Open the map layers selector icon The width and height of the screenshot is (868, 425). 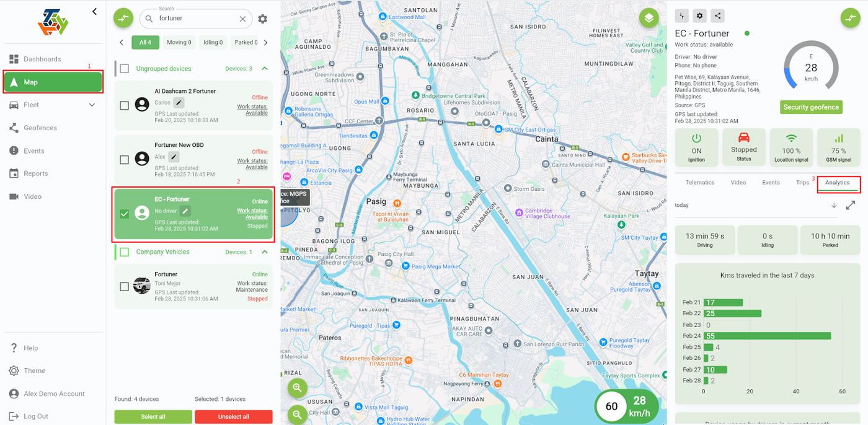pos(649,18)
